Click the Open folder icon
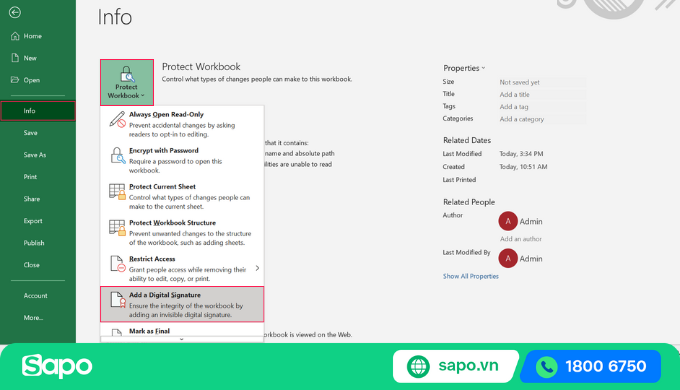Image resolution: width=680 pixels, height=390 pixels. pyautogui.click(x=15, y=80)
